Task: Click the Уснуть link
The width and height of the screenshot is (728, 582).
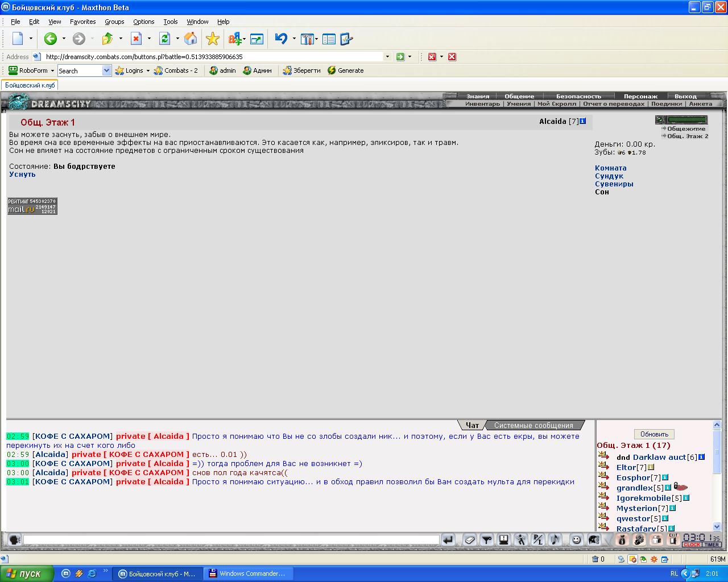Action: pyautogui.click(x=22, y=174)
